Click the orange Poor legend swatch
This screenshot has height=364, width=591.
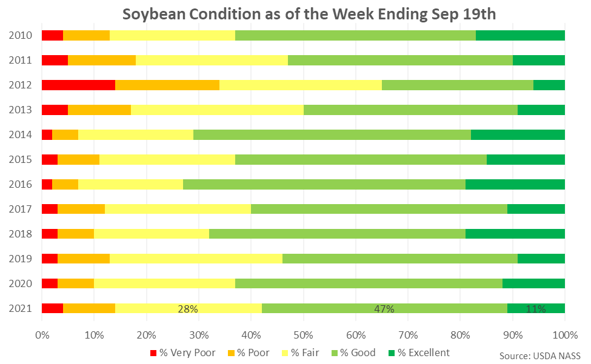[x=231, y=353]
